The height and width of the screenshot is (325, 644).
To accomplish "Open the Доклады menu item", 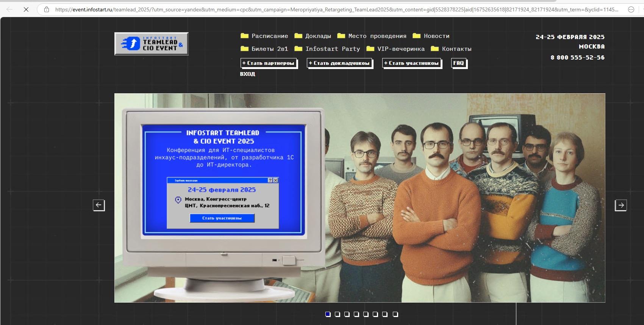I will tap(318, 36).
